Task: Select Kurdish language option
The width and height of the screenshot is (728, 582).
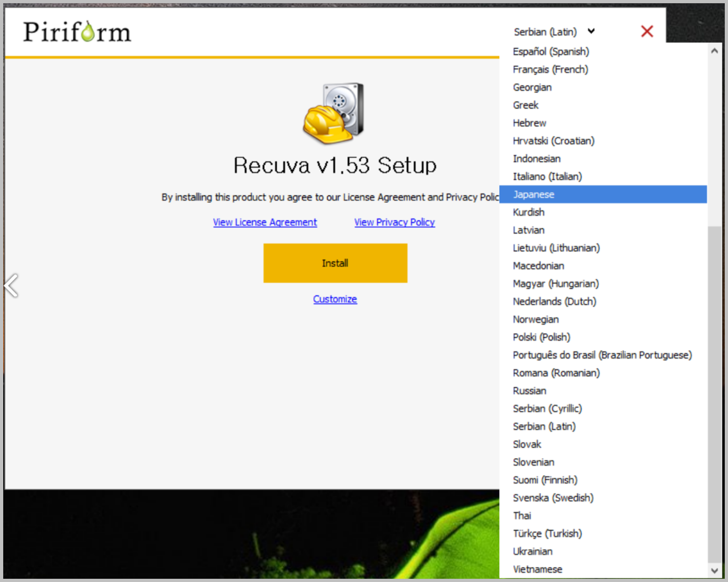Action: click(x=603, y=212)
